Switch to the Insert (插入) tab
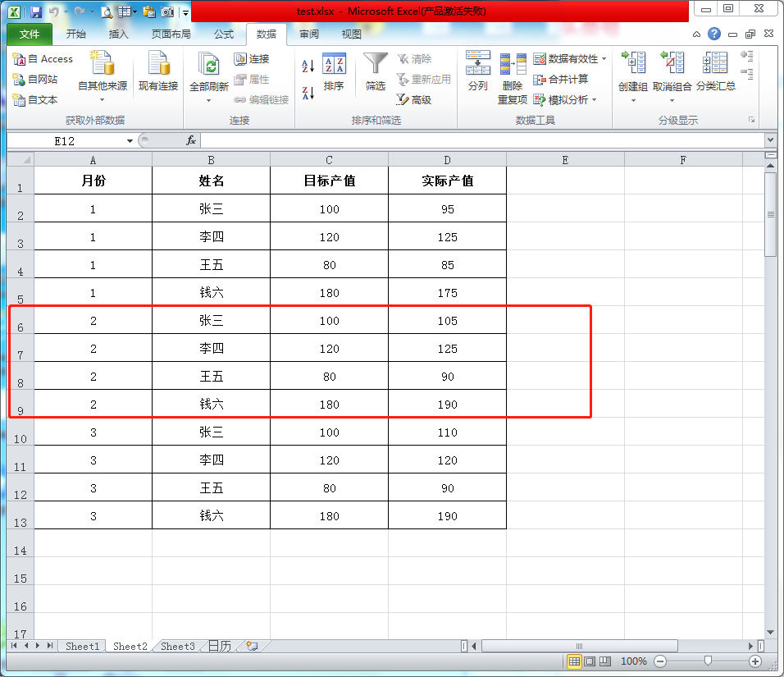 pos(118,34)
